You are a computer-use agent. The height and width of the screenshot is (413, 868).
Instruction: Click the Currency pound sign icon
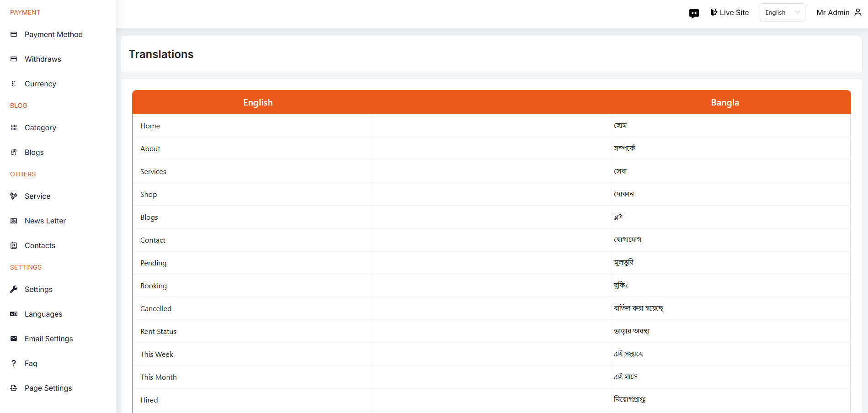click(14, 84)
